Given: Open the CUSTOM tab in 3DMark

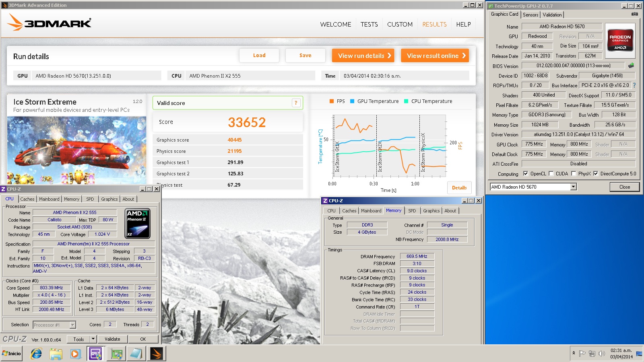Looking at the screenshot, I should pos(400,24).
